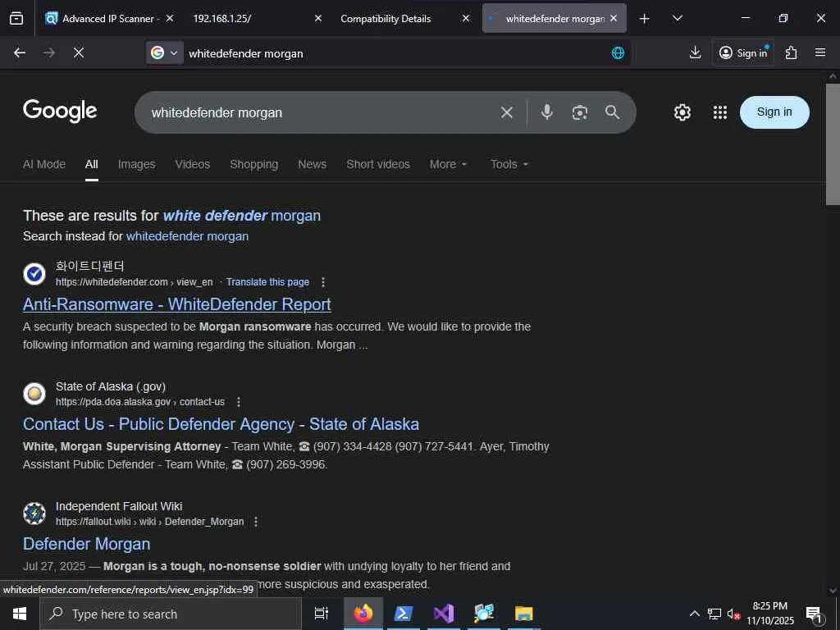Start voice search with microphone icon
The height and width of the screenshot is (630, 840).
pos(547,112)
